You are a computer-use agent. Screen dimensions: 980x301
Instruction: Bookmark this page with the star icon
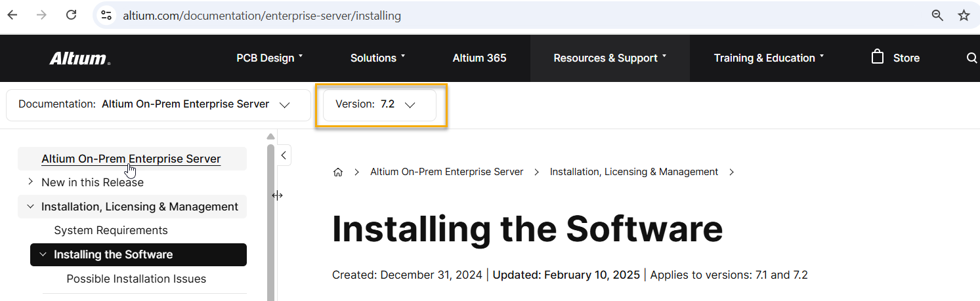(x=964, y=15)
